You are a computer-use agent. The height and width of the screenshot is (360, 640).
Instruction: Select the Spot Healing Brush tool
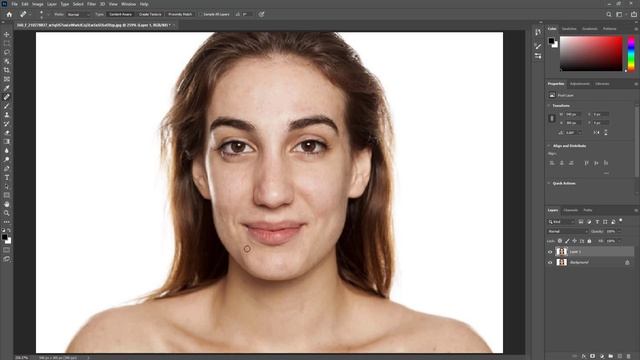7,97
